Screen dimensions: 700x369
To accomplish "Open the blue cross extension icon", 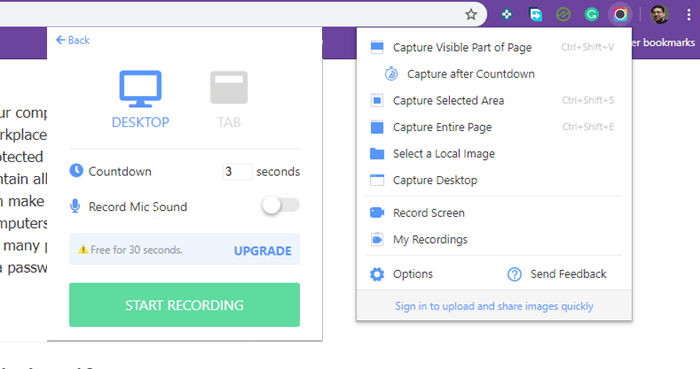I will click(507, 15).
